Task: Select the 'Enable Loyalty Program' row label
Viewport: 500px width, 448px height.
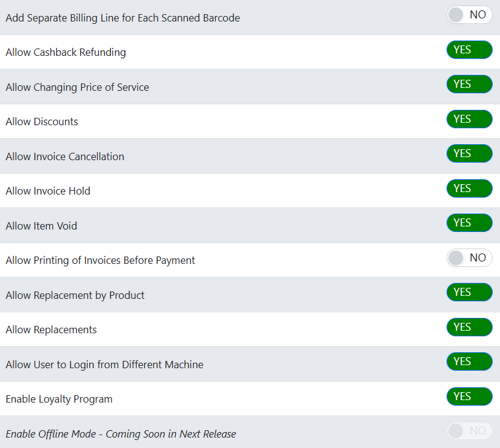Action: pyautogui.click(x=59, y=400)
